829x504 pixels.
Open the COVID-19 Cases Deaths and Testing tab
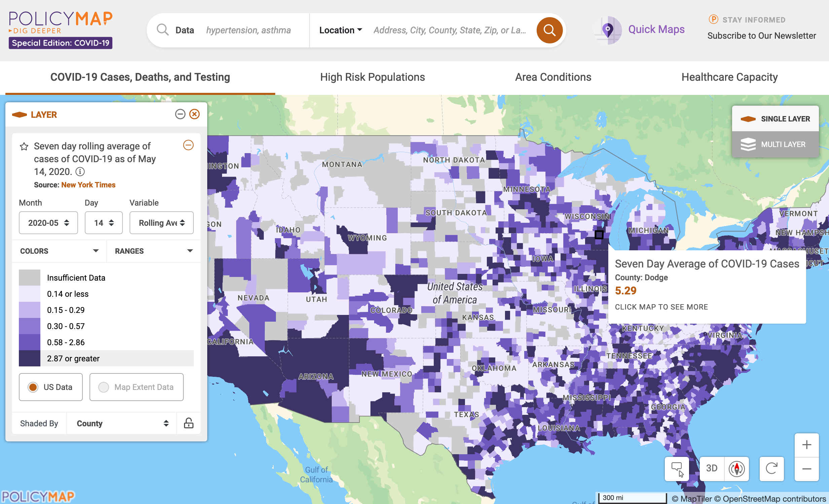[140, 76]
